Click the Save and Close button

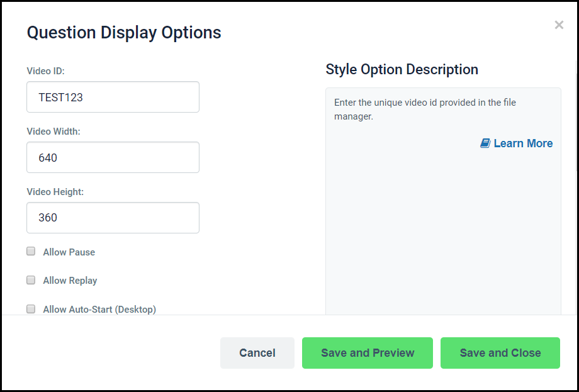tap(500, 353)
